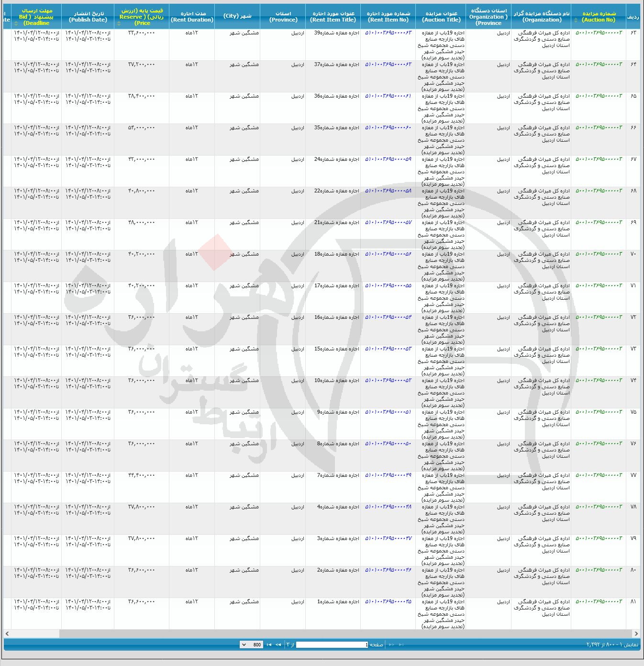This screenshot has width=644, height=666.
Task: Open the rows-per-page dropdown showing 800
Action: coord(251,644)
